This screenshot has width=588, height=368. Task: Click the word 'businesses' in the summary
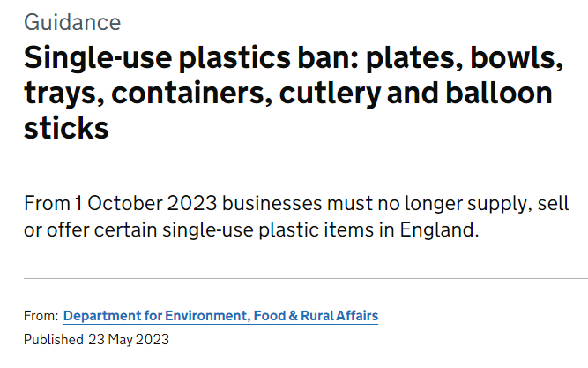click(x=272, y=204)
